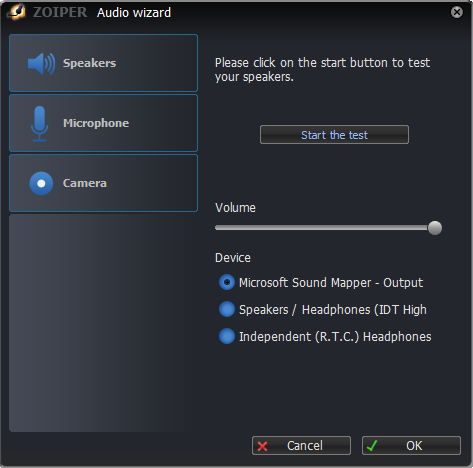The width and height of the screenshot is (473, 468).
Task: Click the volume slider handle
Action: (435, 228)
